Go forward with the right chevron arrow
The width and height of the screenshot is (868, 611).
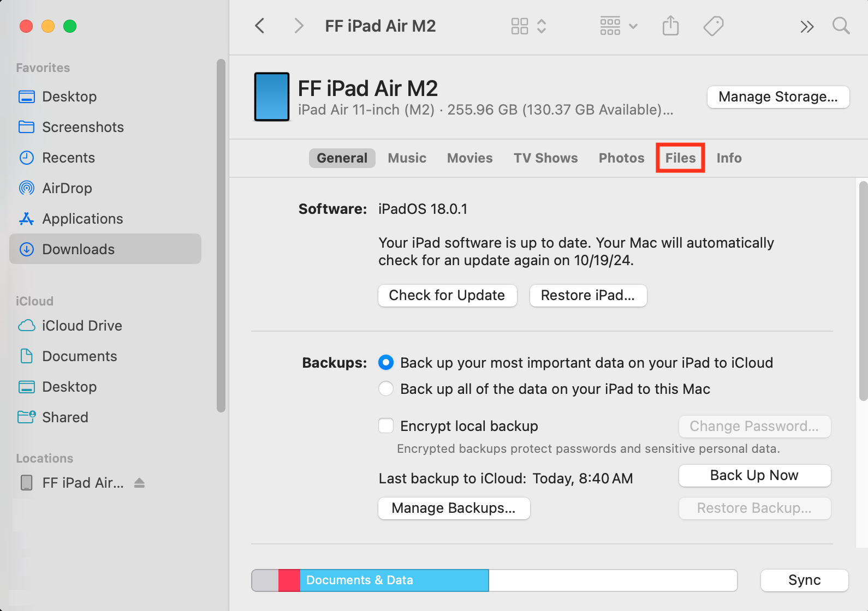pyautogui.click(x=299, y=26)
